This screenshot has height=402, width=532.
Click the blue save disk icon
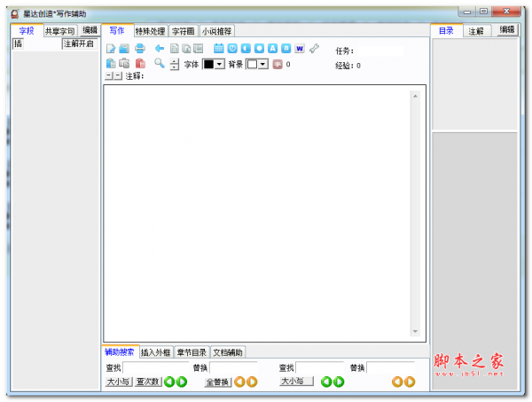point(124,49)
